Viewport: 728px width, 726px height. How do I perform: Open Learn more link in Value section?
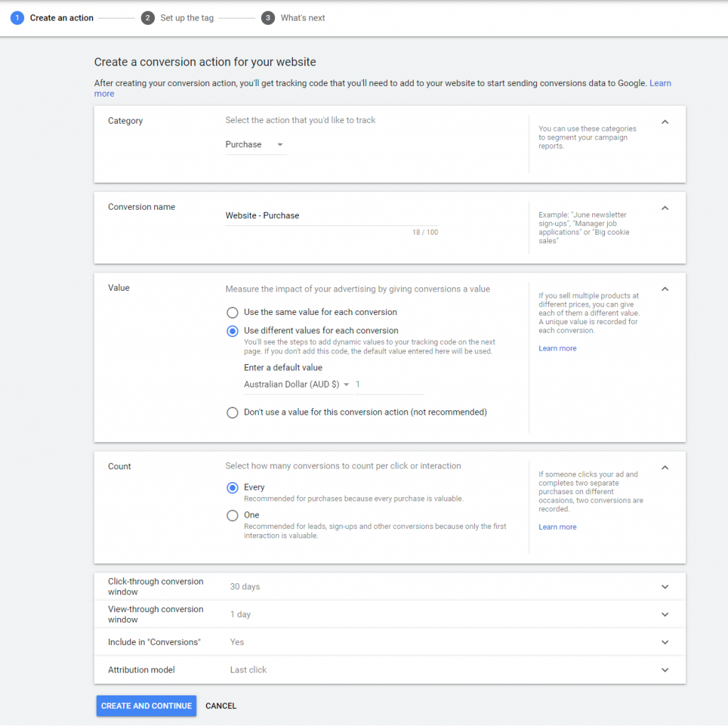557,348
